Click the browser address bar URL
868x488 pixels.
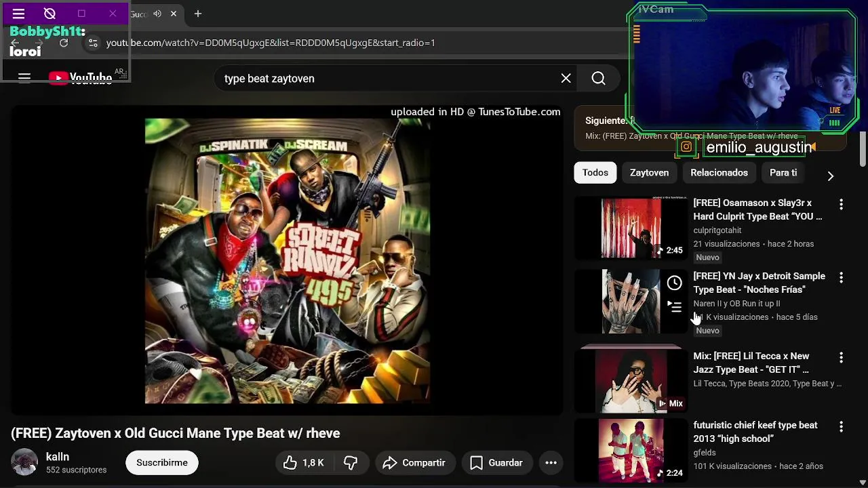tap(271, 43)
